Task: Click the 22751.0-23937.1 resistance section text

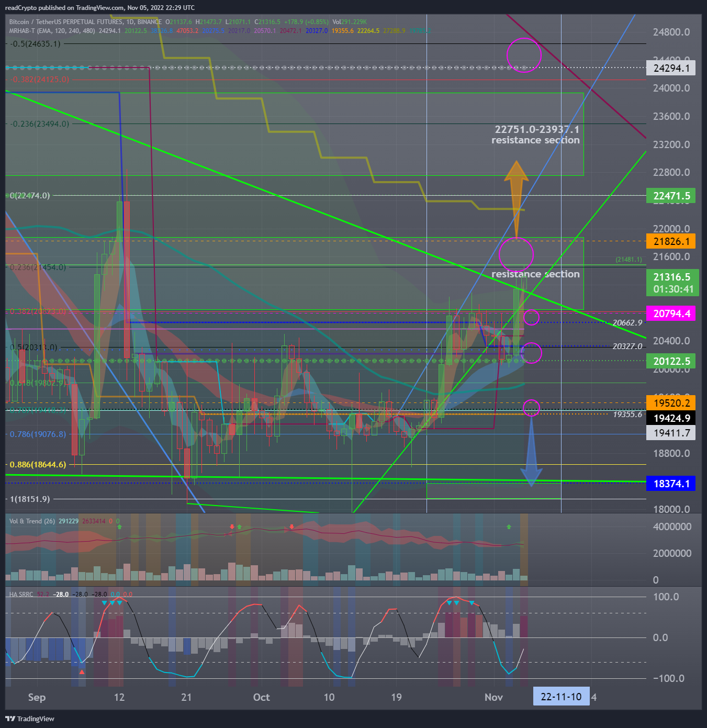Action: [535, 135]
